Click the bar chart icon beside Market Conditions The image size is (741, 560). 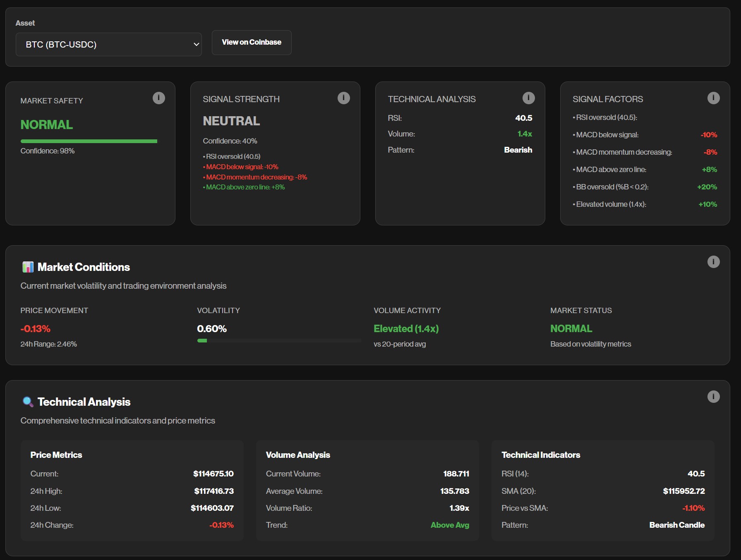coord(28,267)
